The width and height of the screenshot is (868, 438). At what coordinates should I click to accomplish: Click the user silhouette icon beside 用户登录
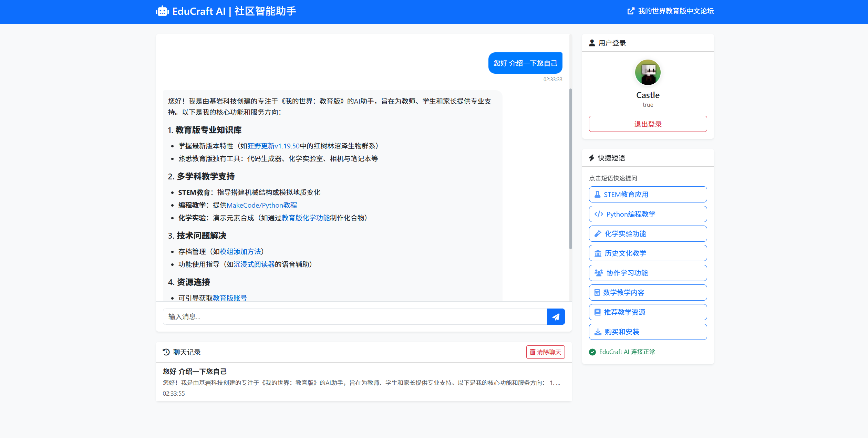[x=592, y=43]
